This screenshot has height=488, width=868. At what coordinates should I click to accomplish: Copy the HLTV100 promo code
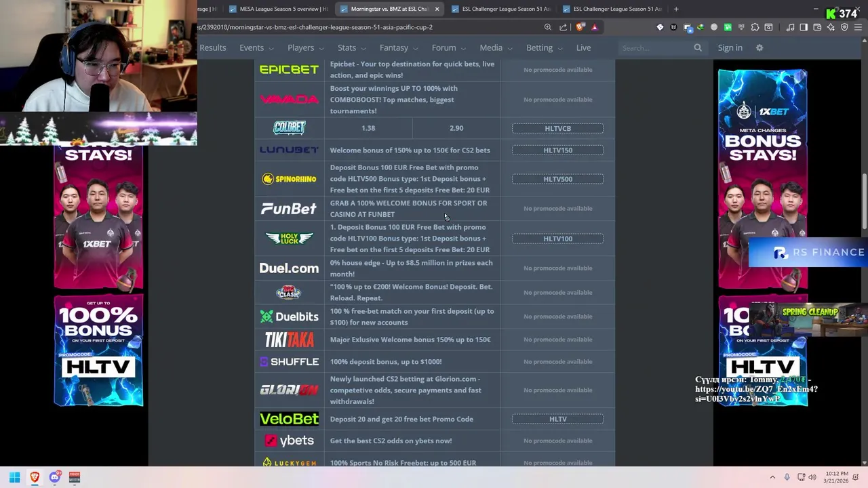click(557, 239)
